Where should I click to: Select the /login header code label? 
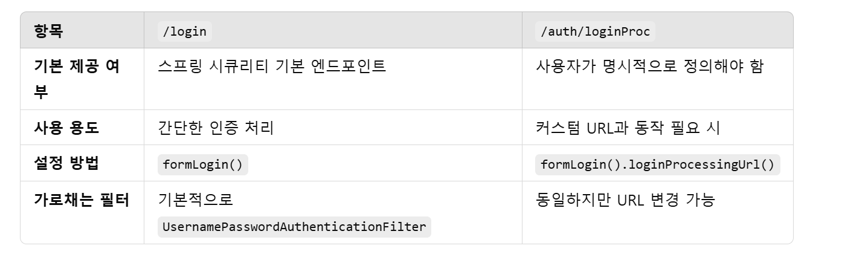click(x=185, y=31)
